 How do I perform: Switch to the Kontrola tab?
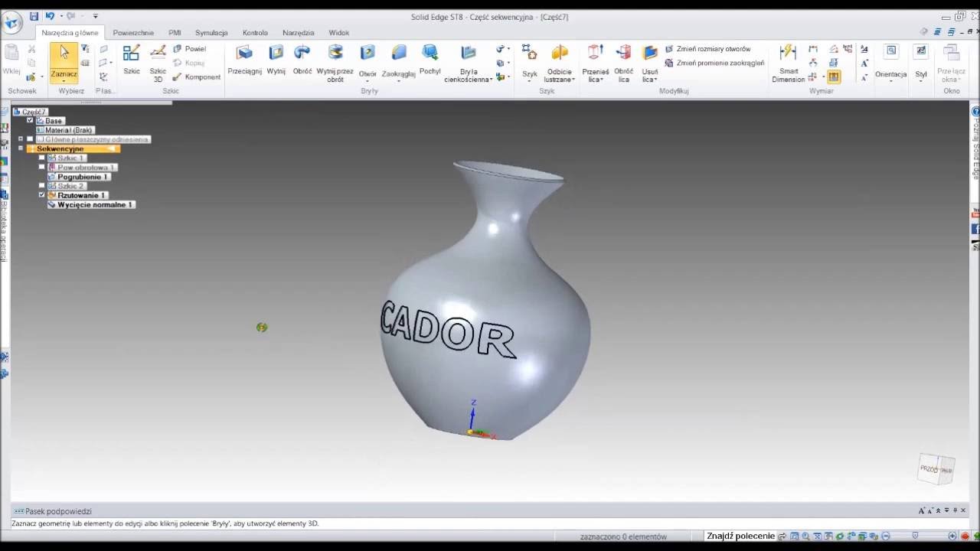click(x=255, y=33)
